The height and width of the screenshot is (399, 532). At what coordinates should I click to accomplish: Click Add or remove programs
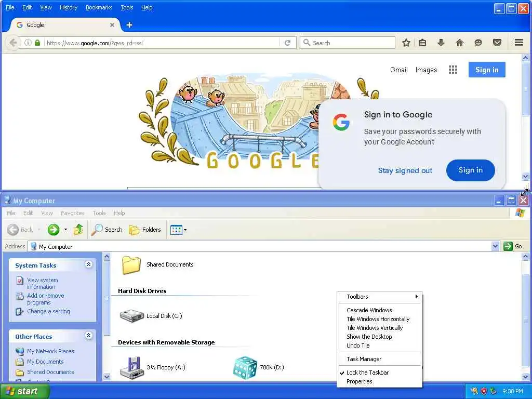[x=46, y=299]
